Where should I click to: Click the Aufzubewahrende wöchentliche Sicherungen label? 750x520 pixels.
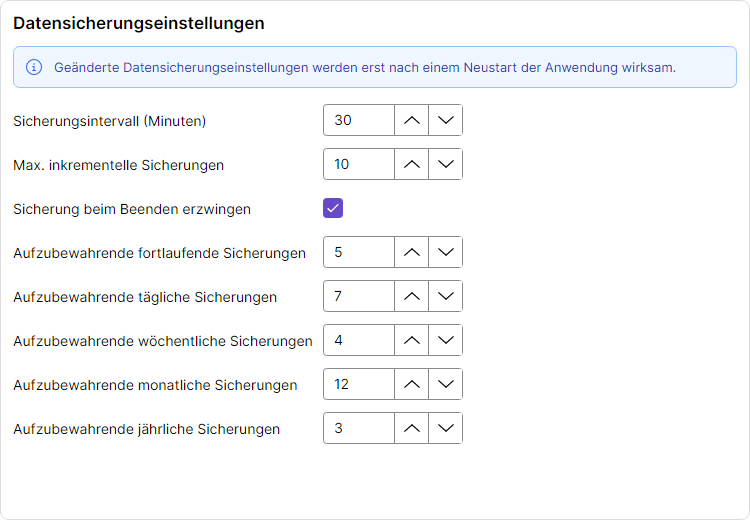pyautogui.click(x=163, y=341)
